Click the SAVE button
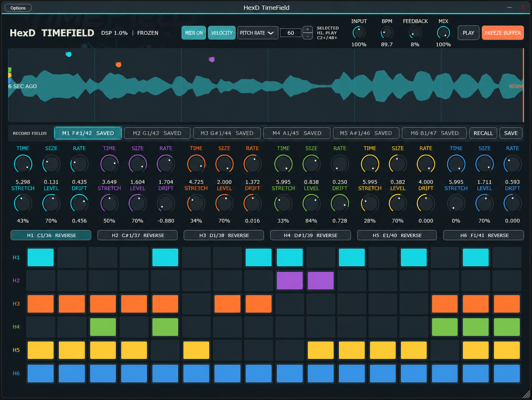This screenshot has width=532, height=400. pyautogui.click(x=511, y=133)
